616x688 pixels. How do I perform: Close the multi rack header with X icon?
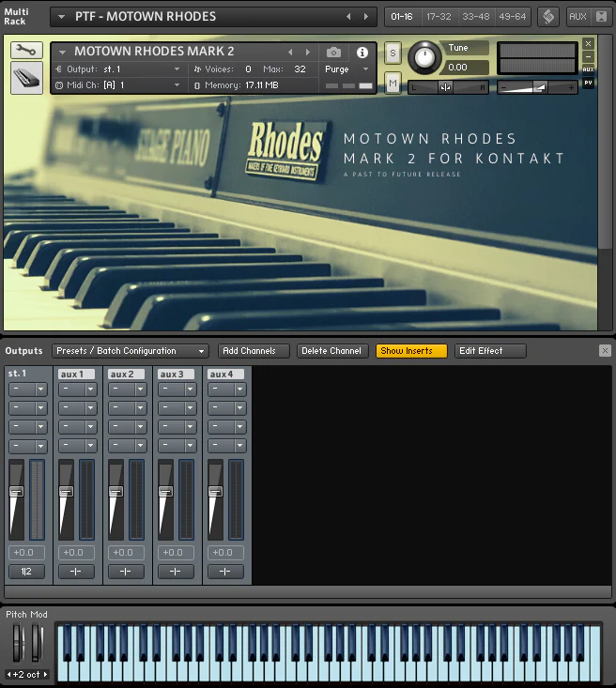click(x=602, y=17)
